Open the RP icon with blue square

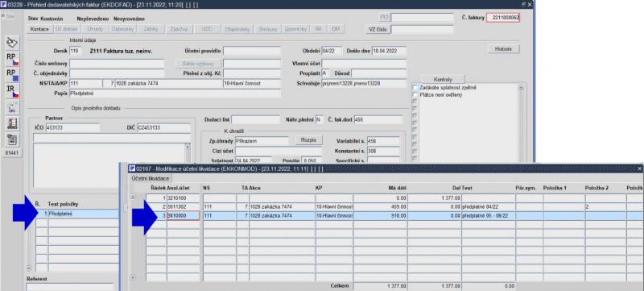coord(12,76)
